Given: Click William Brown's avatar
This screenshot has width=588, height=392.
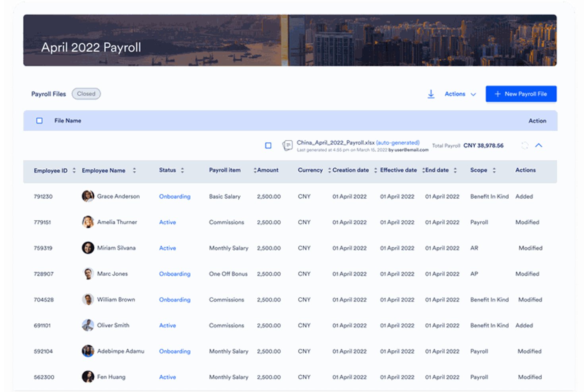Looking at the screenshot, I should tap(88, 299).
